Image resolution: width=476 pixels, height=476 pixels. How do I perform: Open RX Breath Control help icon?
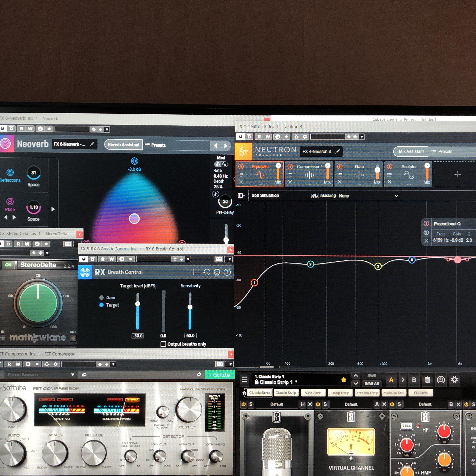tap(227, 272)
